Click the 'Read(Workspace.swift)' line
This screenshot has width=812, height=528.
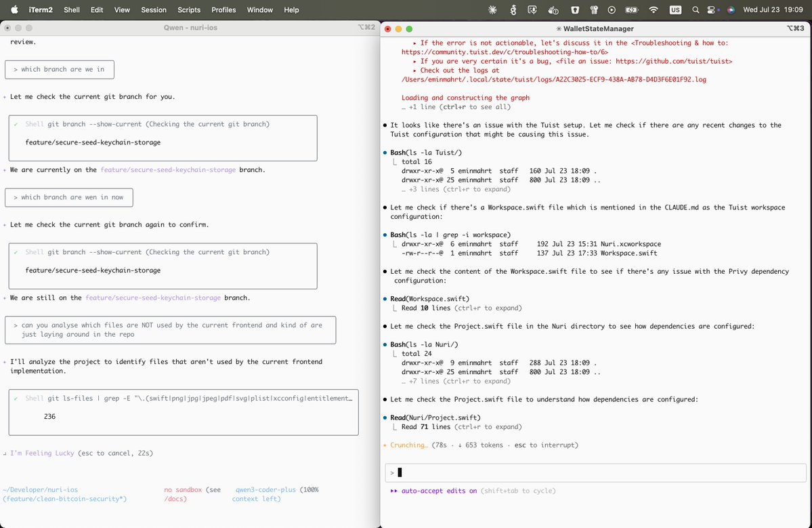430,298
